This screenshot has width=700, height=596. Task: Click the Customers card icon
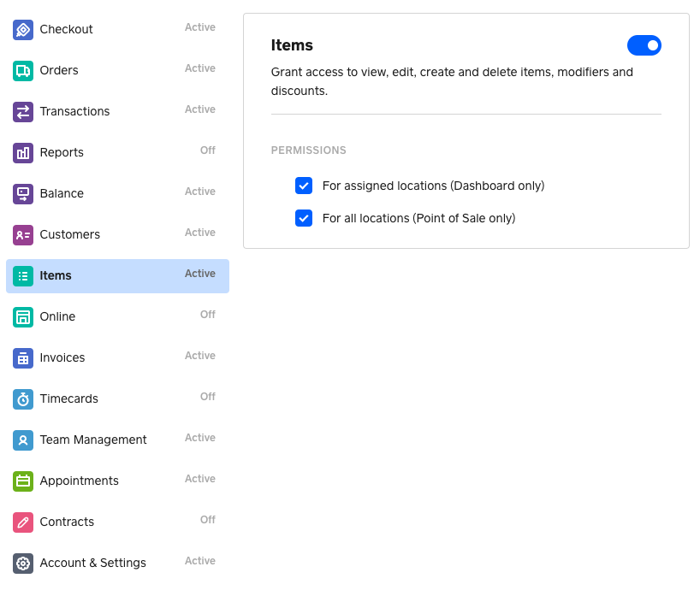point(23,235)
